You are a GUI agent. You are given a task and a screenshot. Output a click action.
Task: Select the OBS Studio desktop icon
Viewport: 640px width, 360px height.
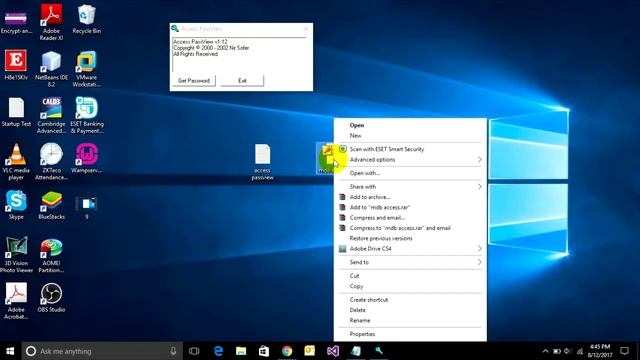[51, 298]
